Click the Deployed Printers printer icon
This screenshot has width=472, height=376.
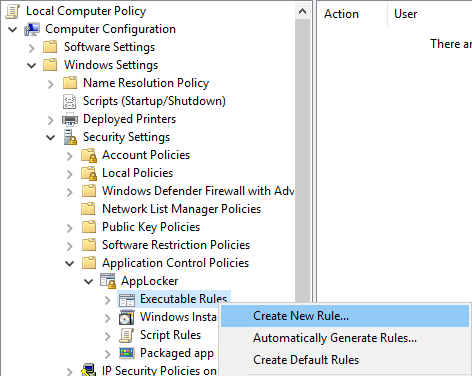(70, 119)
